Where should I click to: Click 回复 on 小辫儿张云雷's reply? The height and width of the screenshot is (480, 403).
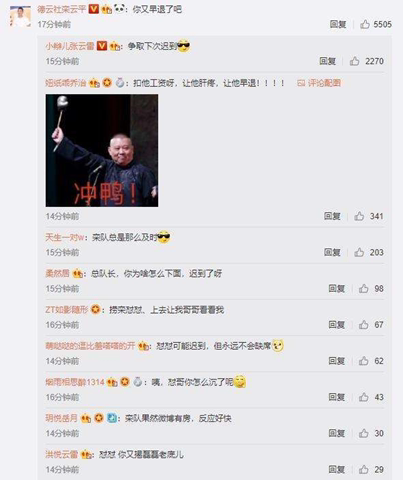328,61
